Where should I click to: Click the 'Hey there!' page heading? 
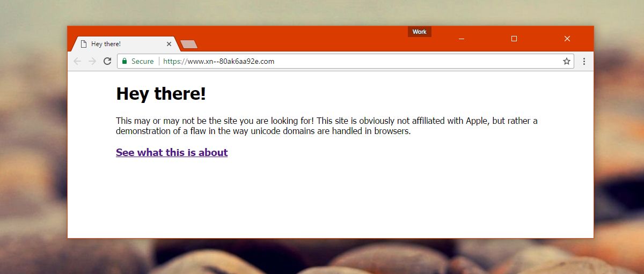(161, 94)
